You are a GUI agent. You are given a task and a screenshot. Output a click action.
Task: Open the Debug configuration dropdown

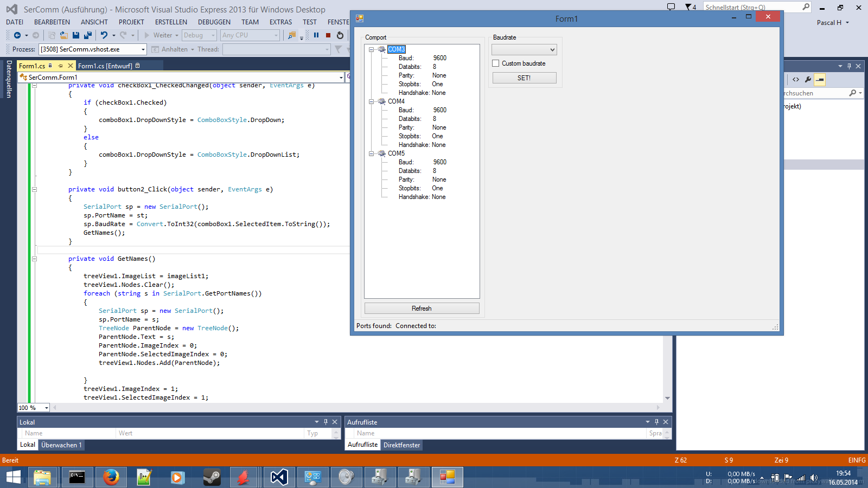(199, 35)
